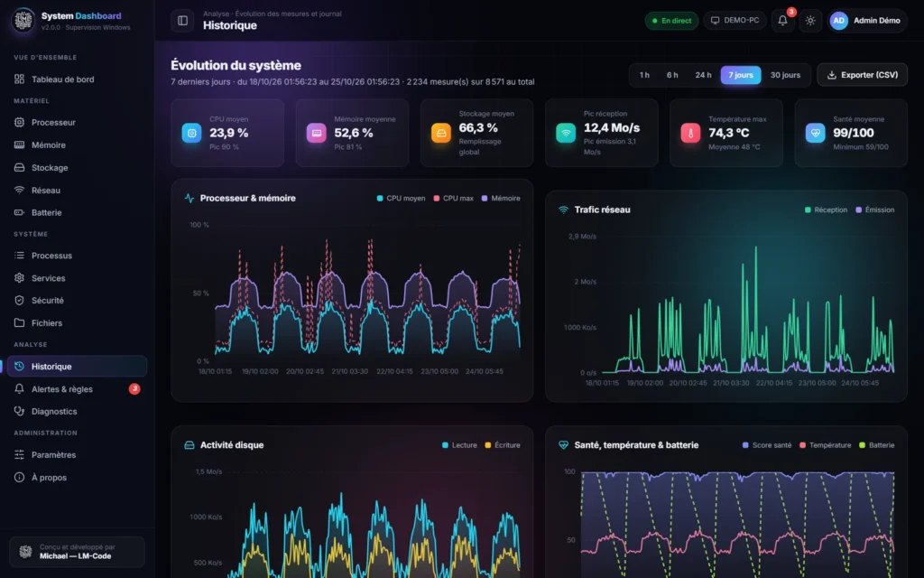Screen dimensions: 924x578
Task: Select the active 7 jours range
Action: [x=741, y=75]
